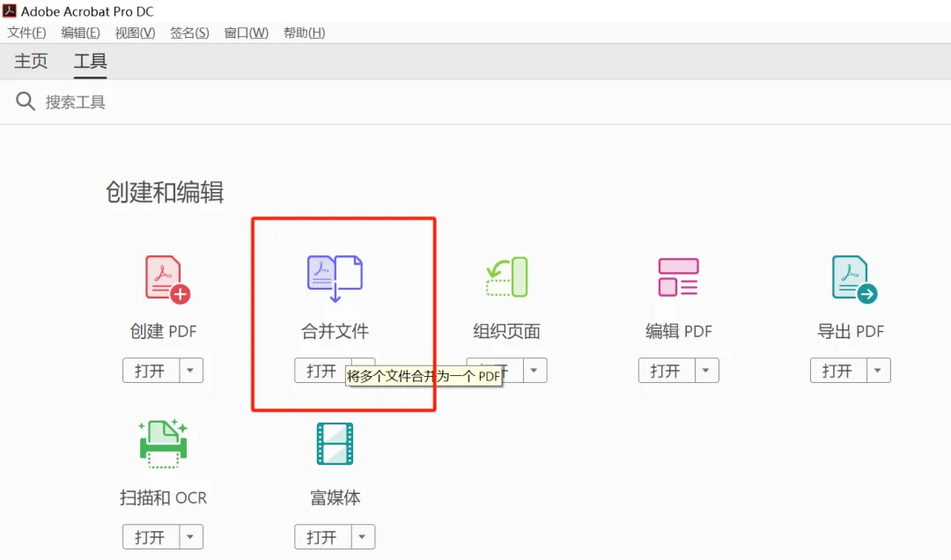The image size is (951, 560).
Task: Click the 组织页面 label
Action: point(507,331)
